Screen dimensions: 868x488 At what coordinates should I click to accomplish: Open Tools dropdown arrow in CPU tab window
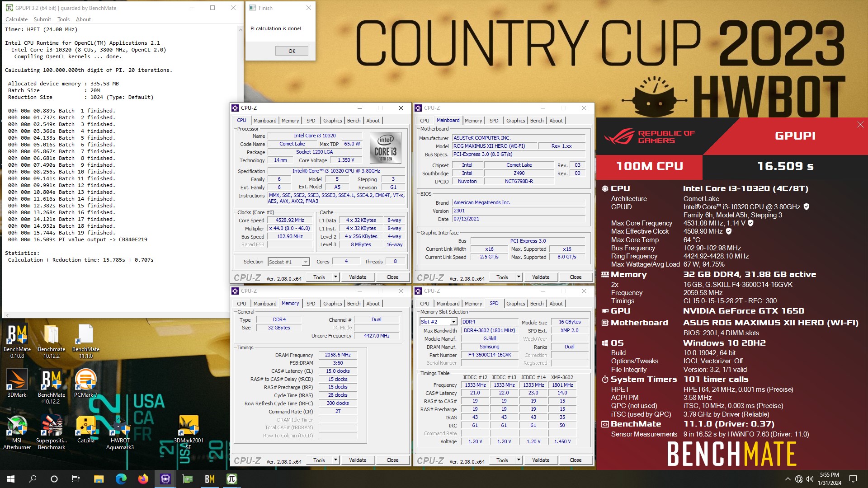click(335, 277)
